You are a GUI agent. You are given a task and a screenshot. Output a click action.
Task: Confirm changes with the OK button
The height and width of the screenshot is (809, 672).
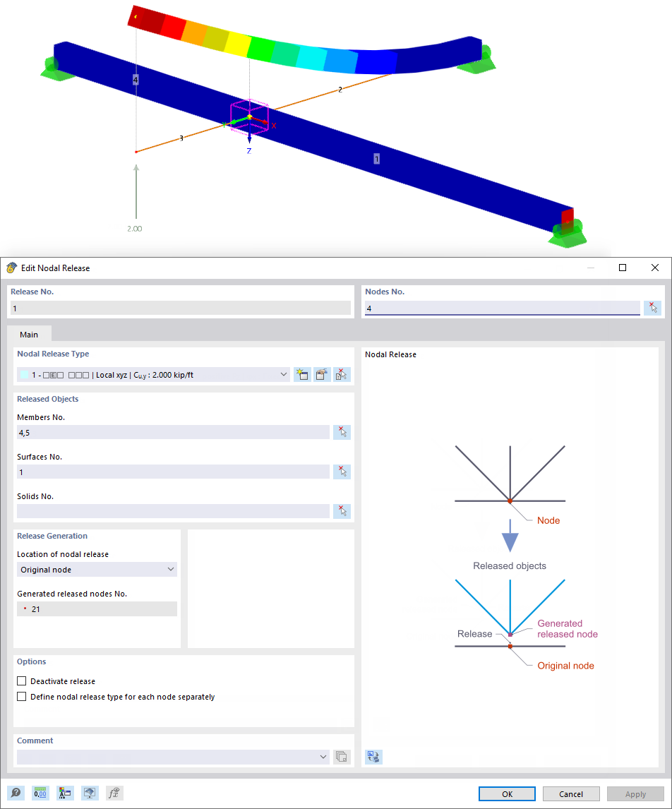(506, 793)
